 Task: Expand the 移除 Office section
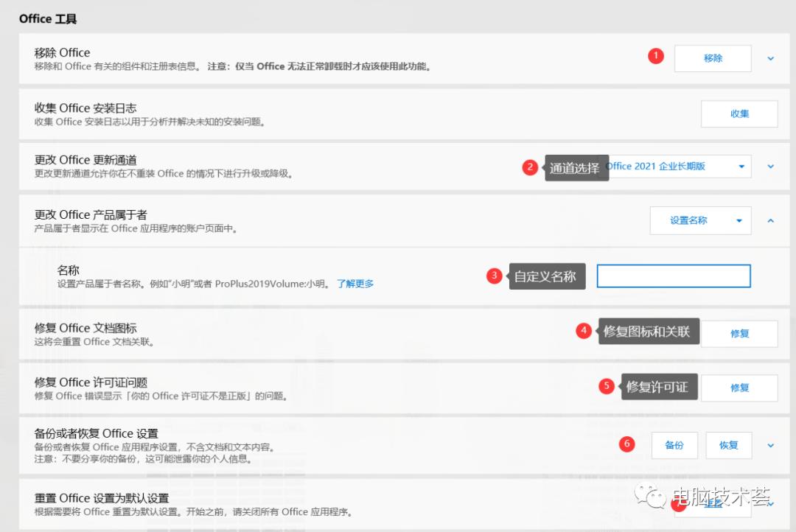pyautogui.click(x=770, y=58)
